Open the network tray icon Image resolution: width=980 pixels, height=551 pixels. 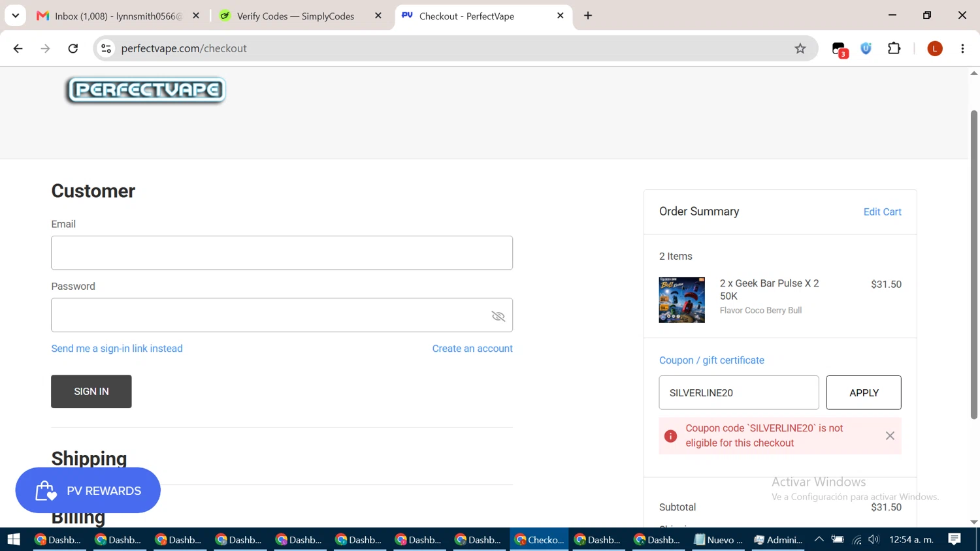857,539
